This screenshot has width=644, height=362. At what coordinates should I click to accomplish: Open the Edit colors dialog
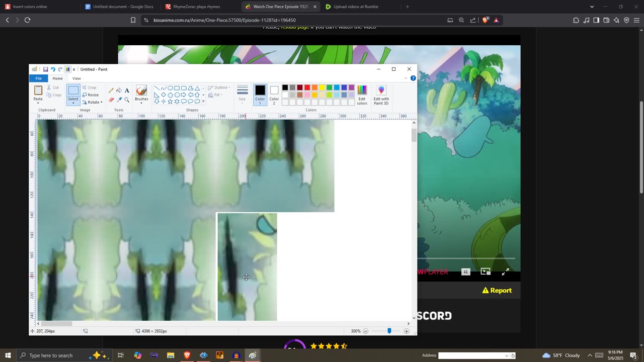point(362,95)
